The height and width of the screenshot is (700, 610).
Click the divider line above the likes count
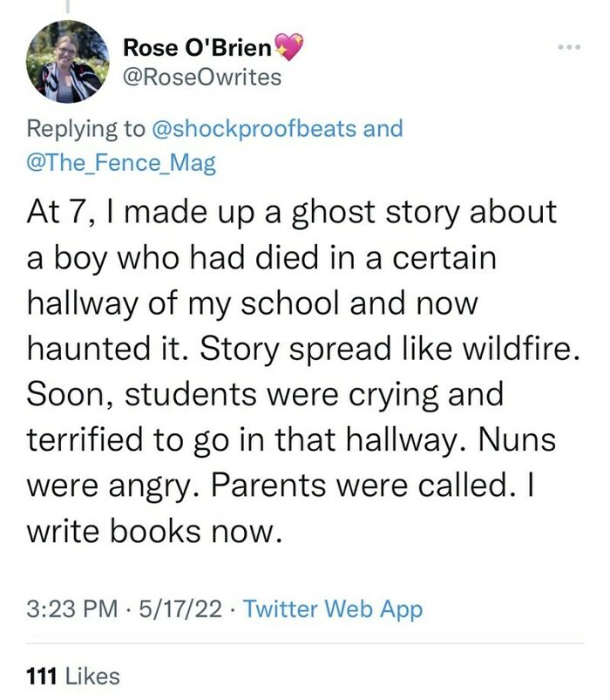tap(305, 644)
